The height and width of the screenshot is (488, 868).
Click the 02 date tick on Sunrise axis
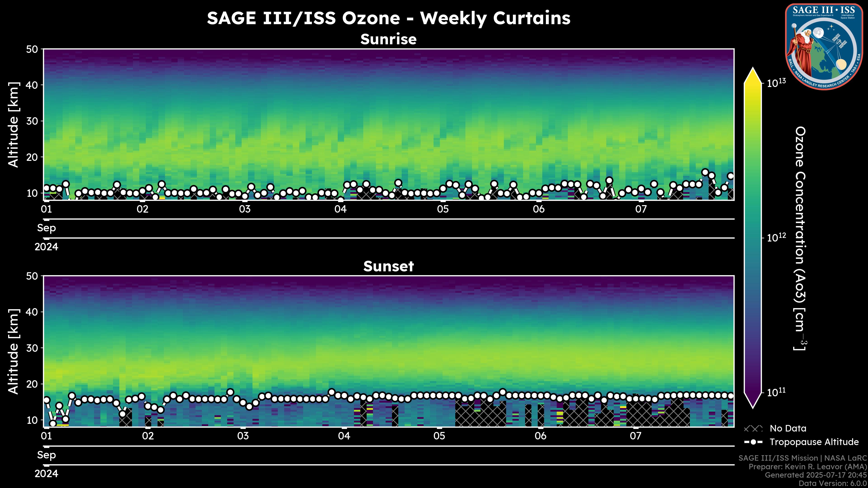(x=143, y=209)
